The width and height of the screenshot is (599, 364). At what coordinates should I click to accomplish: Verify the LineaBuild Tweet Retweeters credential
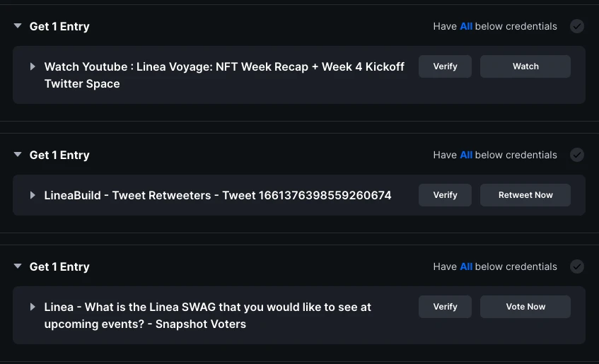coord(445,195)
